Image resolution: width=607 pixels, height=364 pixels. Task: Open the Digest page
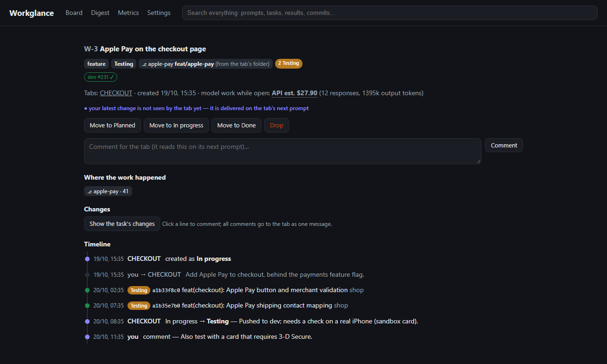(x=100, y=13)
